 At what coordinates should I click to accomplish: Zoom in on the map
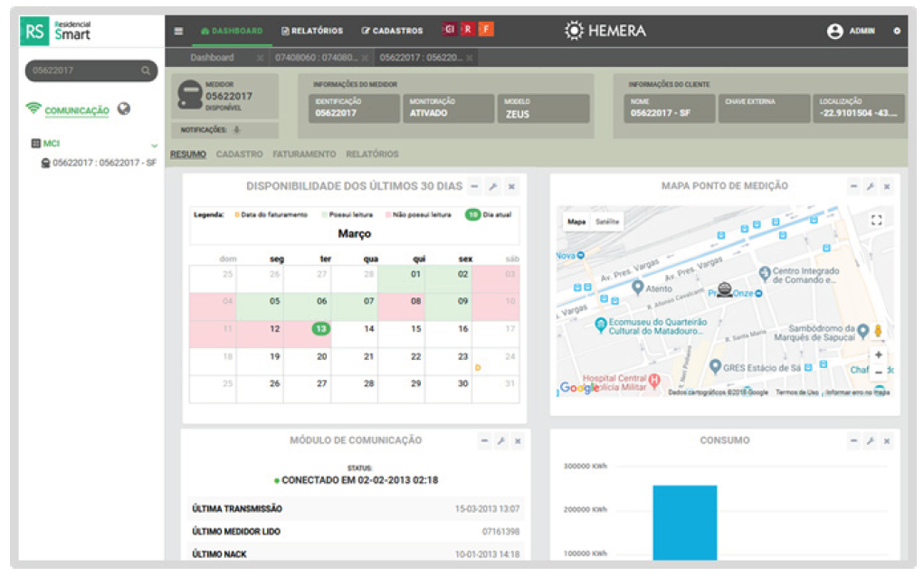pos(878,355)
